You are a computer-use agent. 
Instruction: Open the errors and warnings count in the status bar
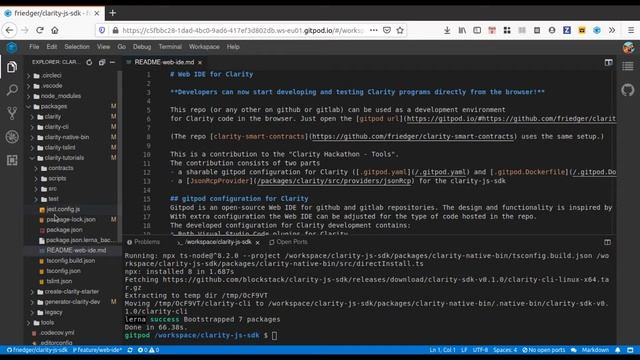coord(148,350)
